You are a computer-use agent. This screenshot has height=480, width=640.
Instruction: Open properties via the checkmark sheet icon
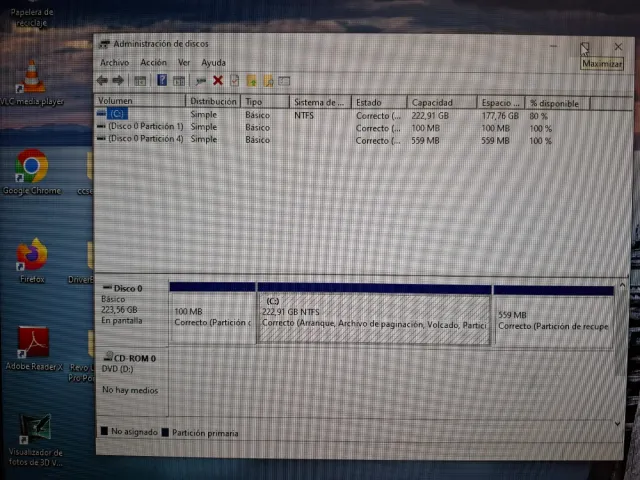(x=235, y=80)
